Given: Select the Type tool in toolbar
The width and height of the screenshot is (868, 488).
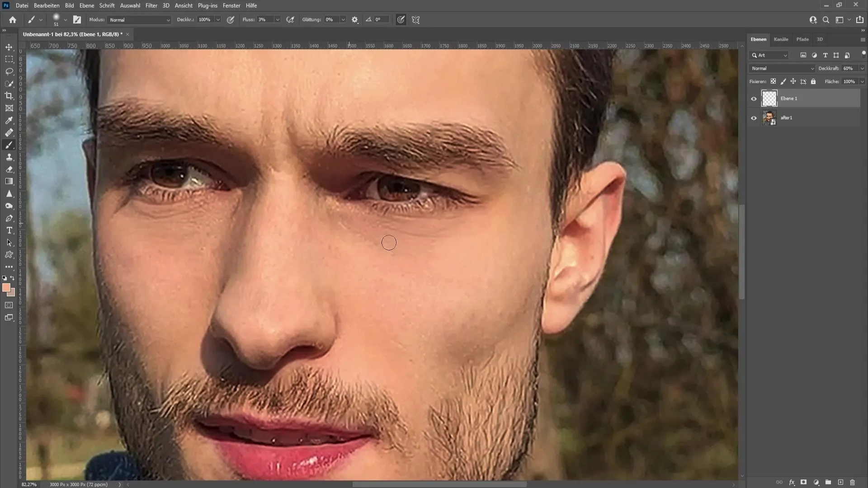Looking at the screenshot, I should [x=9, y=230].
